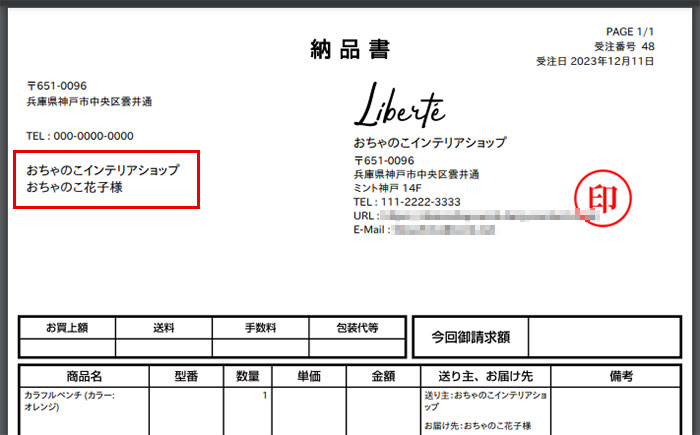Click the 送り主:おちゃのこインテリアショップ sender text
Image resolution: width=700 pixels, height=435 pixels.
pos(486,401)
